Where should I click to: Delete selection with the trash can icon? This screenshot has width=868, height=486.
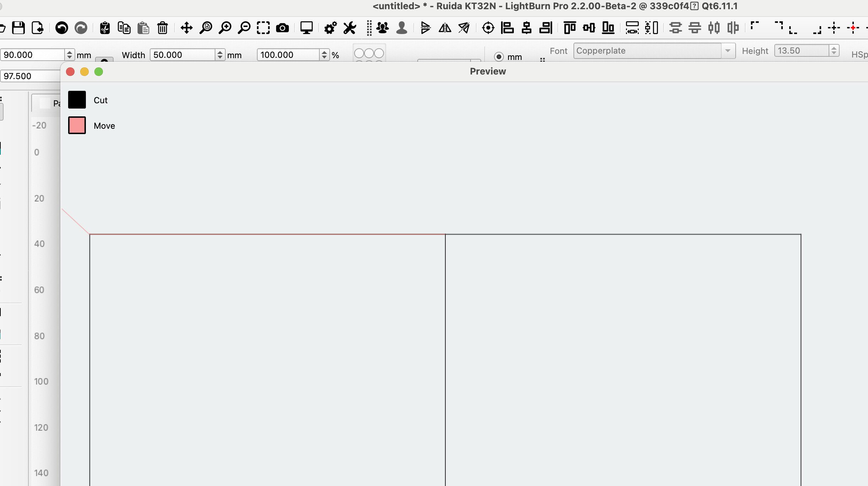coord(163,28)
